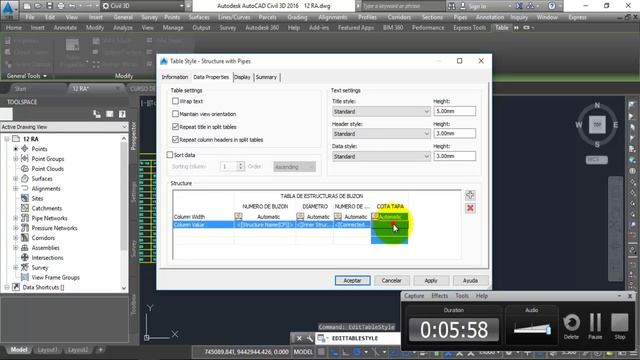This screenshot has width=640, height=360.
Task: Expand Data Shortcuts tree node
Action: [x=7, y=287]
